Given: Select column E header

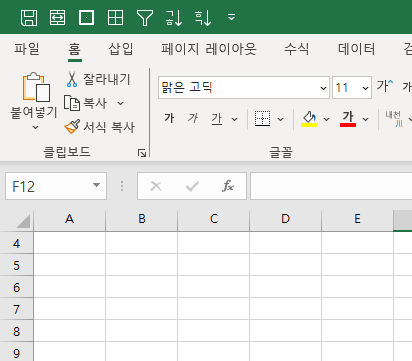Looking at the screenshot, I should [357, 219].
